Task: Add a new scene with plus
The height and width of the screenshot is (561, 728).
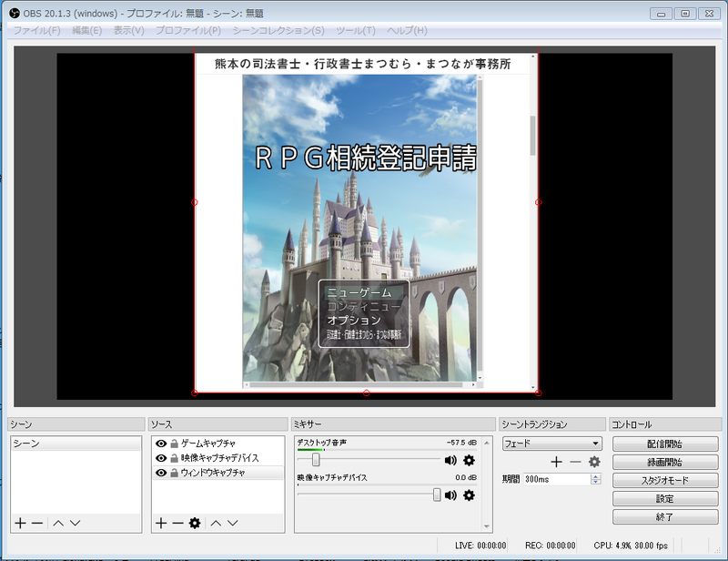Action: point(20,523)
